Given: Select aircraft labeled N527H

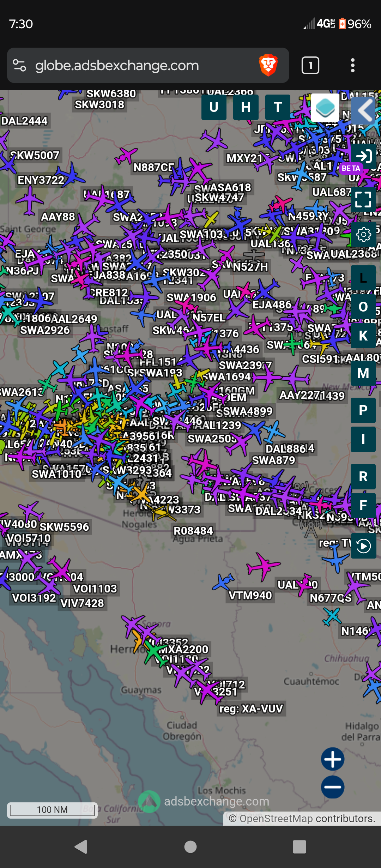Looking at the screenshot, I should coord(250,267).
